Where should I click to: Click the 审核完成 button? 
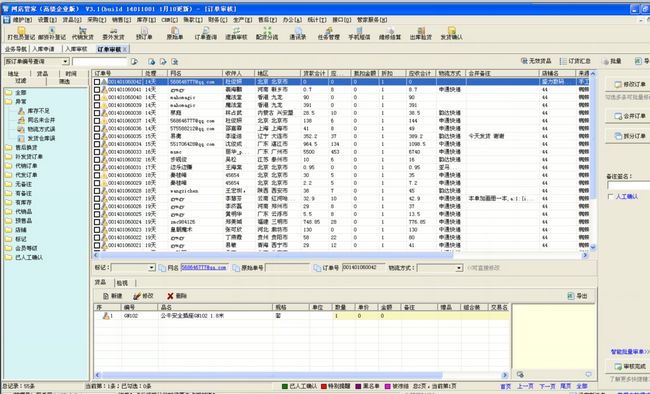[629, 366]
